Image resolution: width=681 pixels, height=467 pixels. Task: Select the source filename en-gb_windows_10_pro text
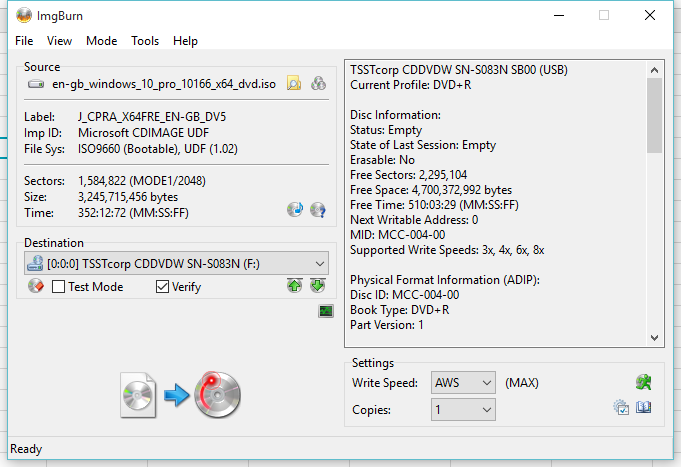coord(164,84)
